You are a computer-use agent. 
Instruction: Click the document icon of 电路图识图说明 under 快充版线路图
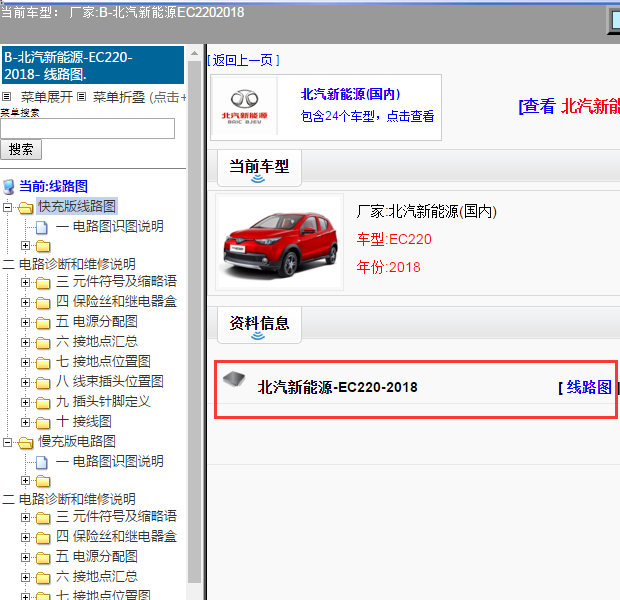[42, 227]
